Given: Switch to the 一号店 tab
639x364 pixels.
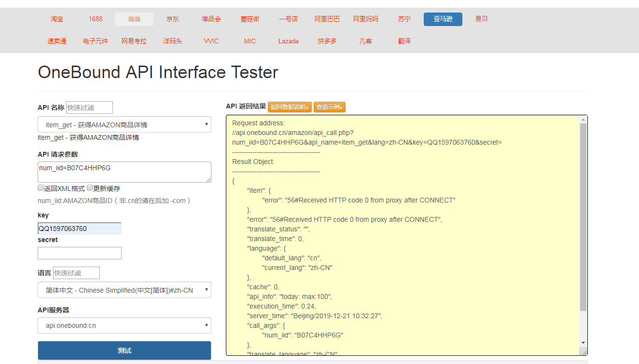Looking at the screenshot, I should [x=289, y=19].
